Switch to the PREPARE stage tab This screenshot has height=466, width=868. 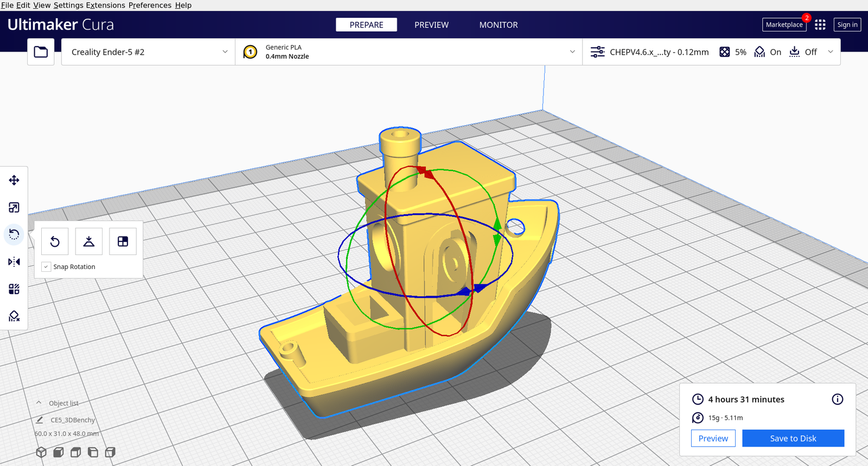(366, 25)
